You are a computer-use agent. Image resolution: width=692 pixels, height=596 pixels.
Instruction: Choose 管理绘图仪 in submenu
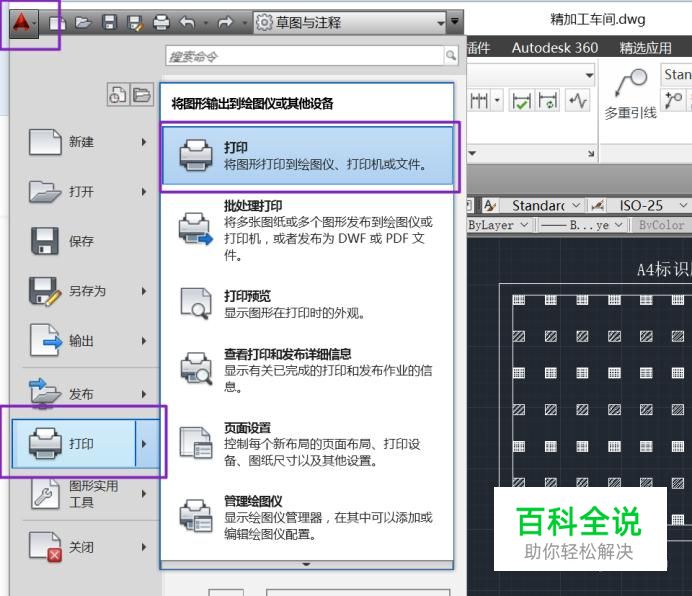point(308,517)
